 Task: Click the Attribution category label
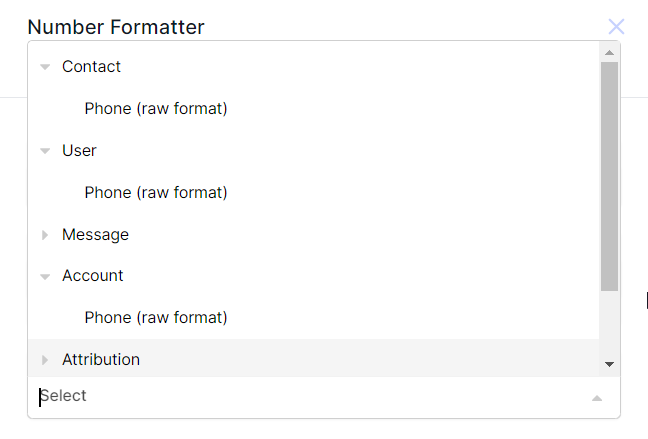coord(101,360)
